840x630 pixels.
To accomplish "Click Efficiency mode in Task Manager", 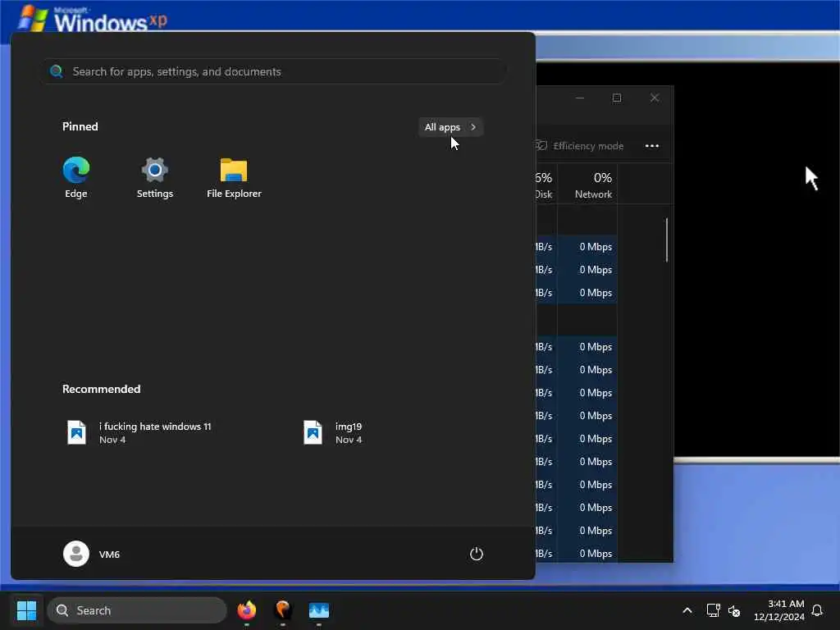I will point(580,146).
